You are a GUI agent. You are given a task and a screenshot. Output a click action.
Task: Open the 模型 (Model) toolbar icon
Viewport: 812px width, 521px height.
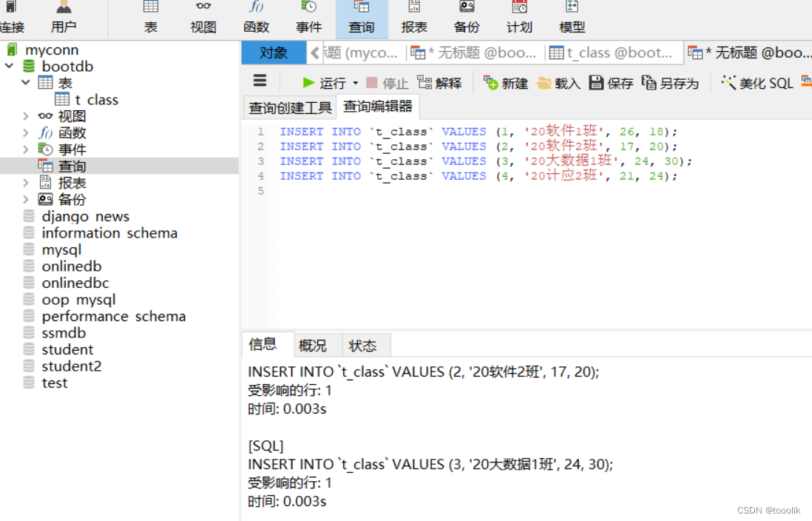click(572, 16)
